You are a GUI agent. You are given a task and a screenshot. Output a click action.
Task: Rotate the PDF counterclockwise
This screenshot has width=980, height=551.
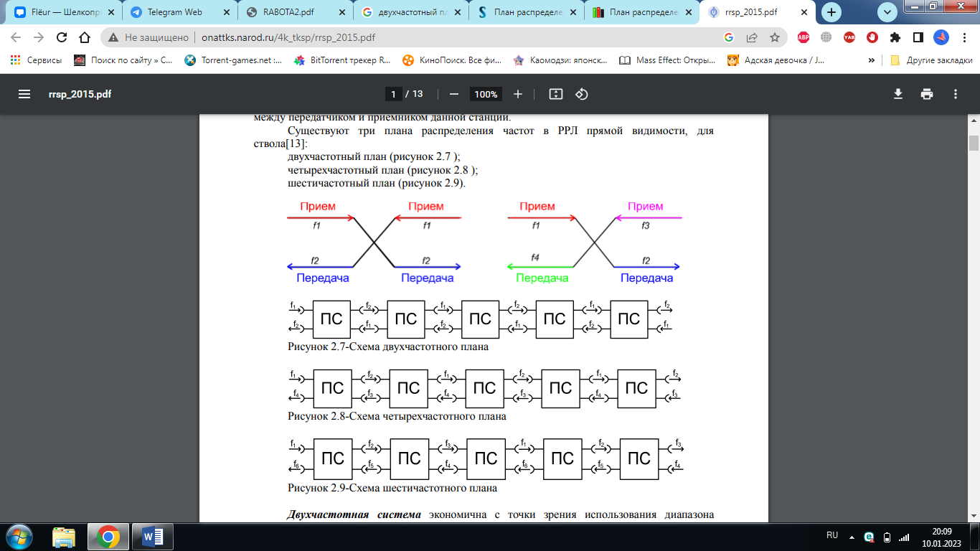582,94
